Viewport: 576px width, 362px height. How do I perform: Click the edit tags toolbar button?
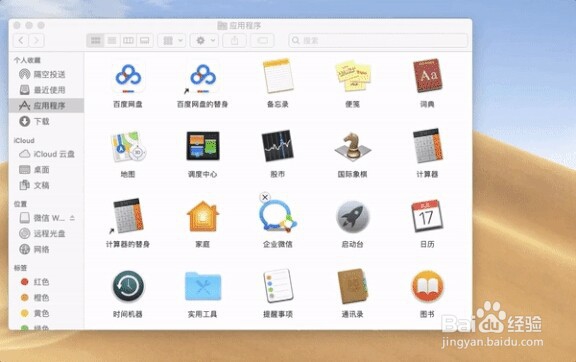coord(262,40)
